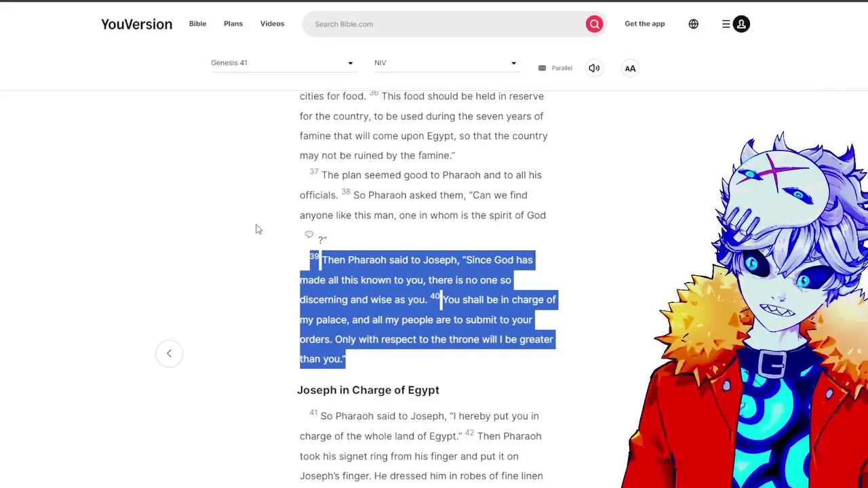Open the Videos menu item
The height and width of the screenshot is (488, 868).
click(272, 24)
